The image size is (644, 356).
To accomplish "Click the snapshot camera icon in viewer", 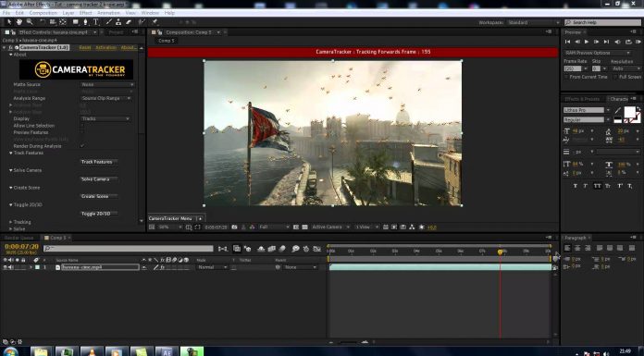I will click(x=234, y=227).
